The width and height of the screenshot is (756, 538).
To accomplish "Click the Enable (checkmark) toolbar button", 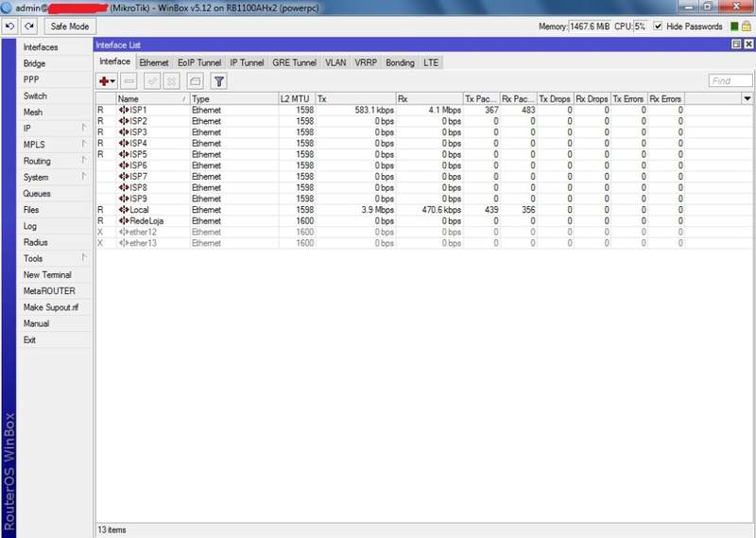I will (152, 81).
